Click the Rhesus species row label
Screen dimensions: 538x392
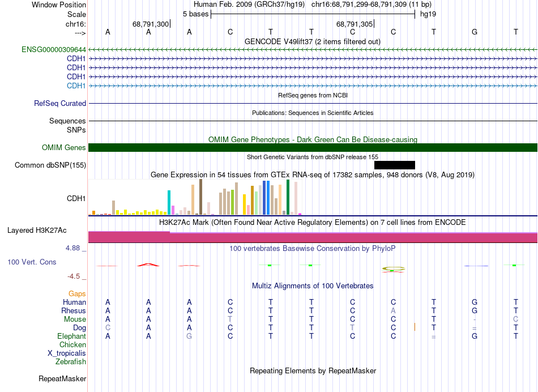coord(74,310)
